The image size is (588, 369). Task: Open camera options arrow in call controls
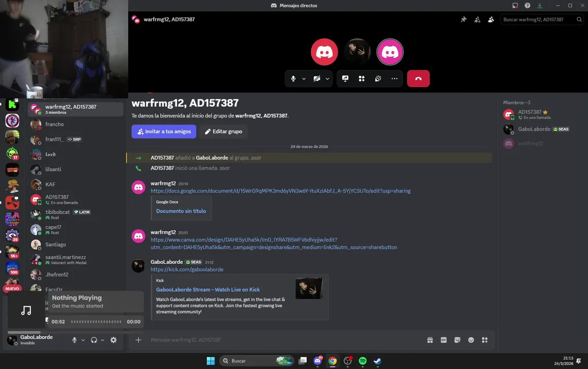click(327, 79)
